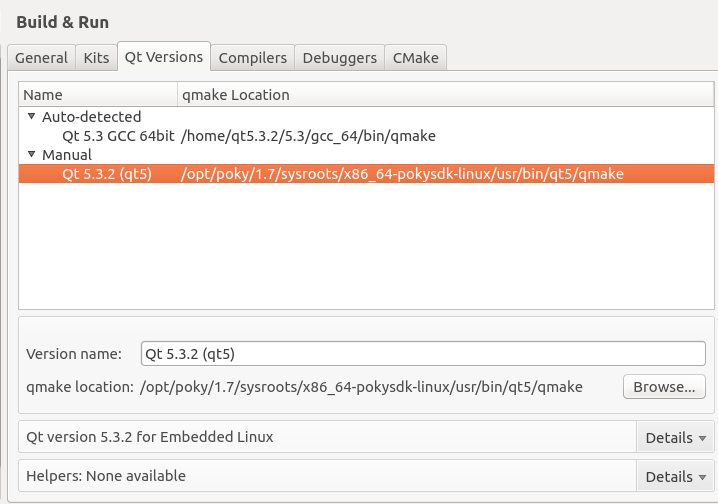Click the Manual group label
This screenshot has height=504, width=718.
pos(67,155)
